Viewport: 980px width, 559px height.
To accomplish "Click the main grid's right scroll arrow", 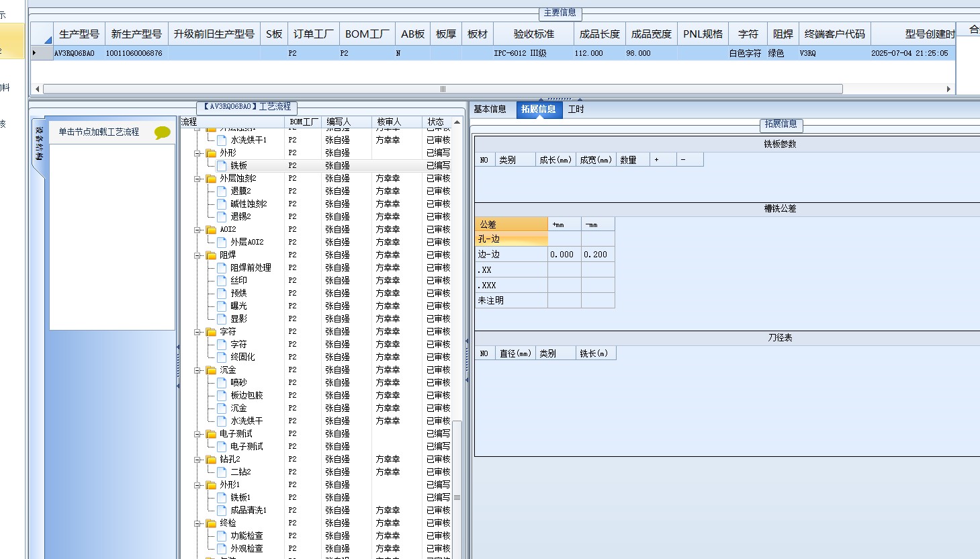I will pyautogui.click(x=948, y=89).
